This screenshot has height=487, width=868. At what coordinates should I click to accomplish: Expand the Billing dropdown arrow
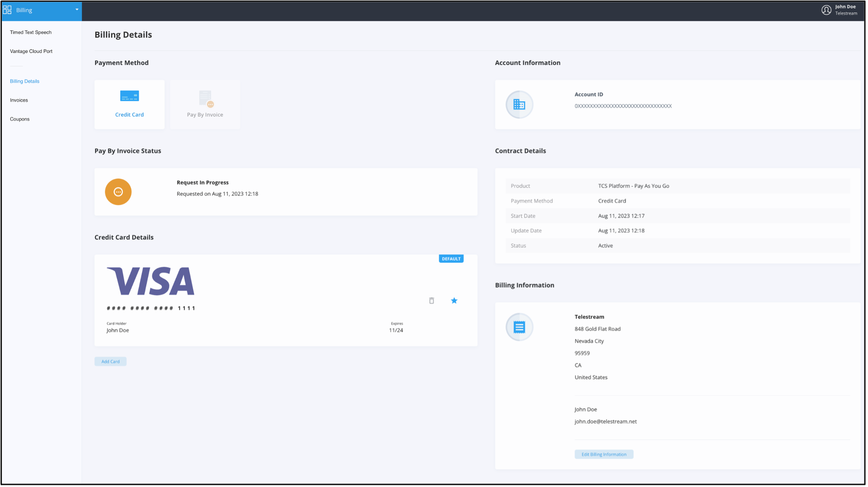coord(77,9)
